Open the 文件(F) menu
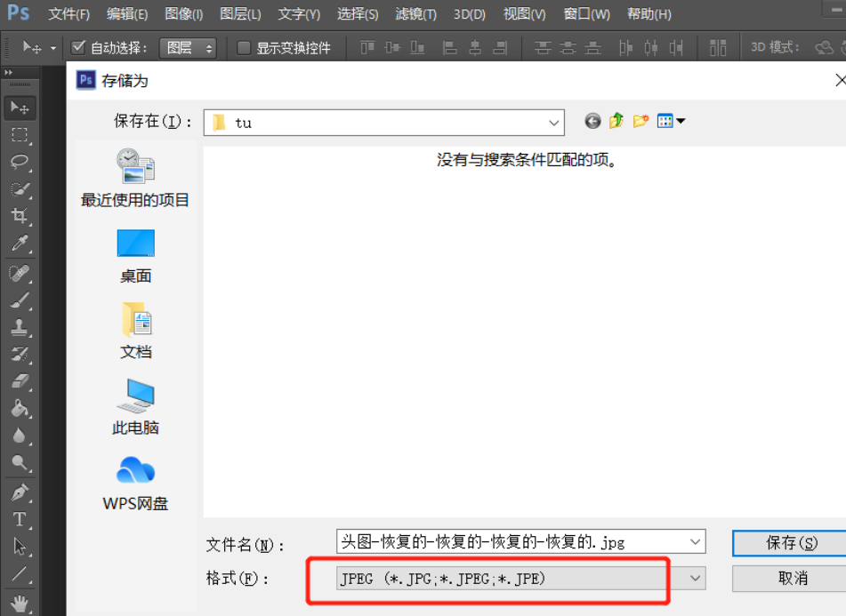This screenshot has height=616, width=846. [69, 14]
